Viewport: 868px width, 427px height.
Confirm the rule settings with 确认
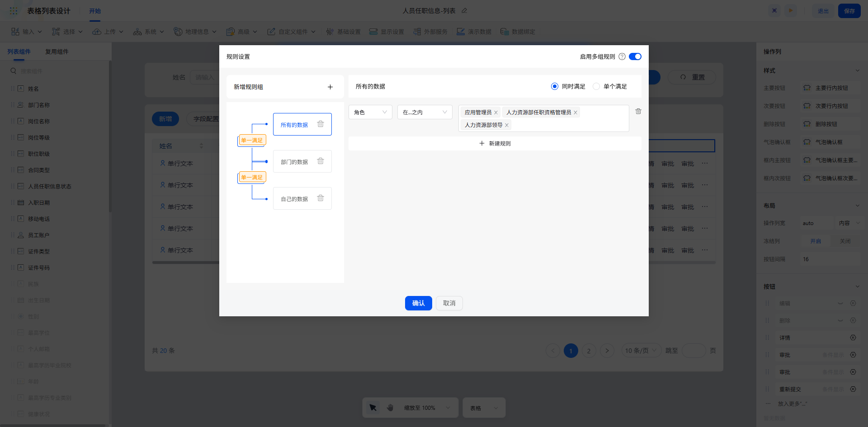pyautogui.click(x=418, y=303)
